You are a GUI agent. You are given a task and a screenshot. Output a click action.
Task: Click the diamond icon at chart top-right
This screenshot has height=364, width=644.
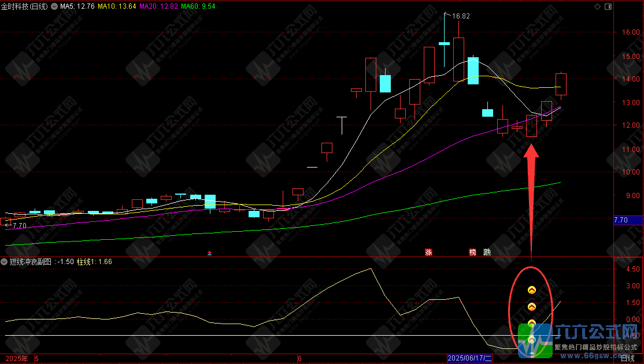click(x=597, y=6)
